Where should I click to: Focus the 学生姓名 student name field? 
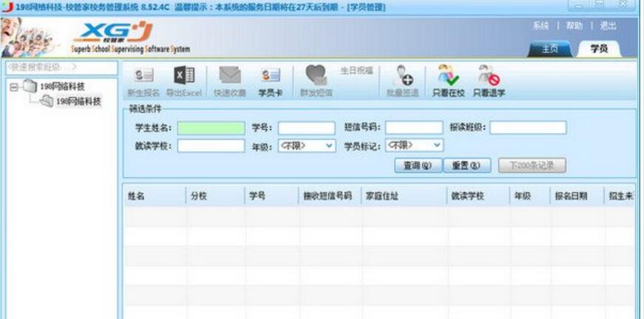tap(211, 128)
